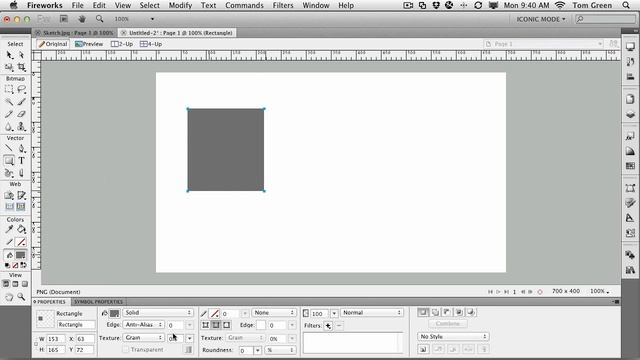Image resolution: width=640 pixels, height=360 pixels.
Task: Align stroke to inside of path
Action: [x=205, y=325]
